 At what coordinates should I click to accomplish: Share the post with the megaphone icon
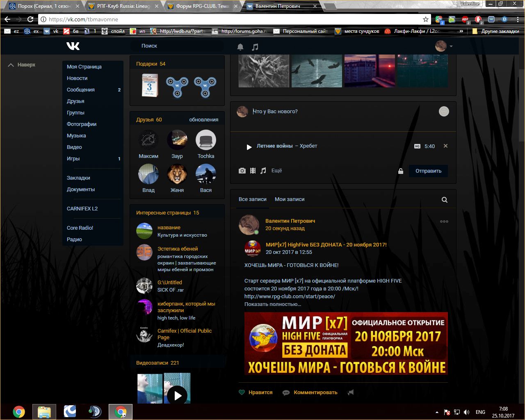[350, 393]
